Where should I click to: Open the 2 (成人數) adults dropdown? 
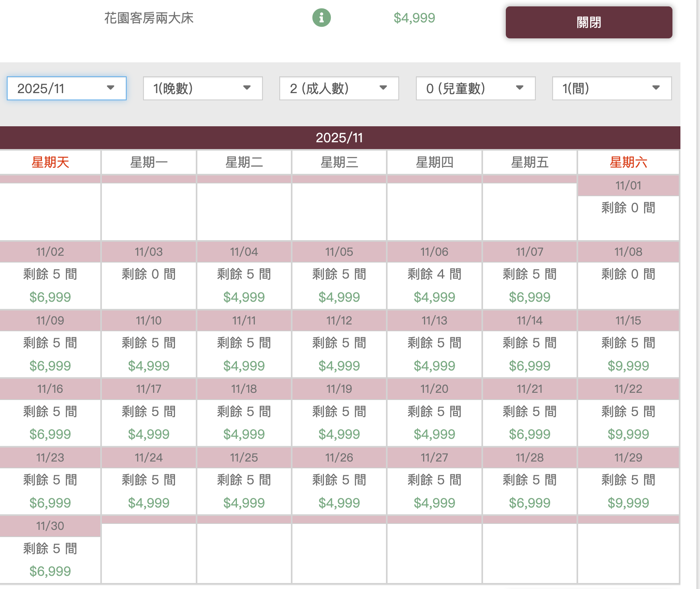pos(339,88)
